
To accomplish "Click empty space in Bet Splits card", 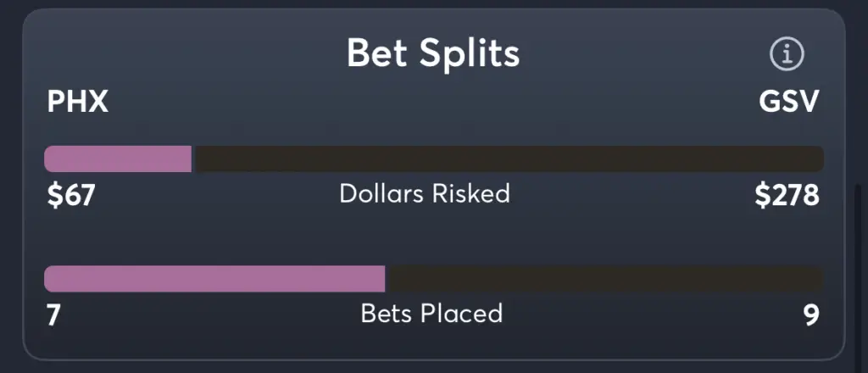I will click(x=431, y=238).
